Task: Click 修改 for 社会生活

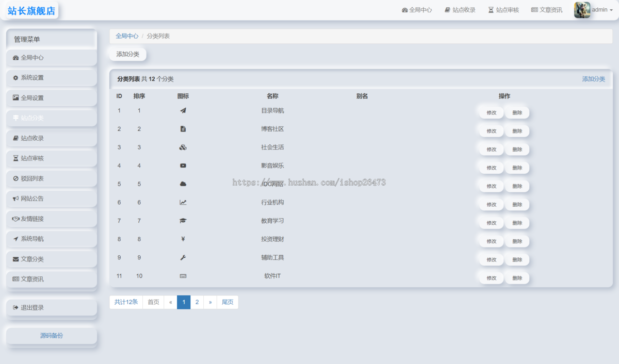Action: (492, 150)
